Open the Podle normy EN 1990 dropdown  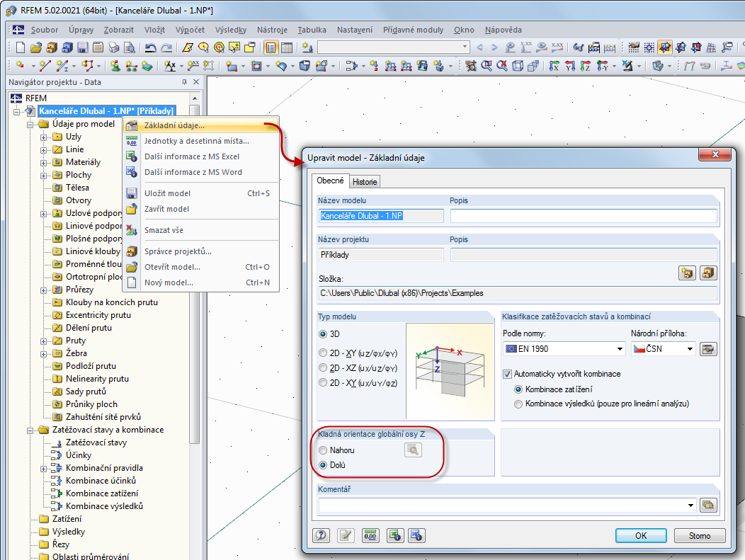(x=620, y=349)
